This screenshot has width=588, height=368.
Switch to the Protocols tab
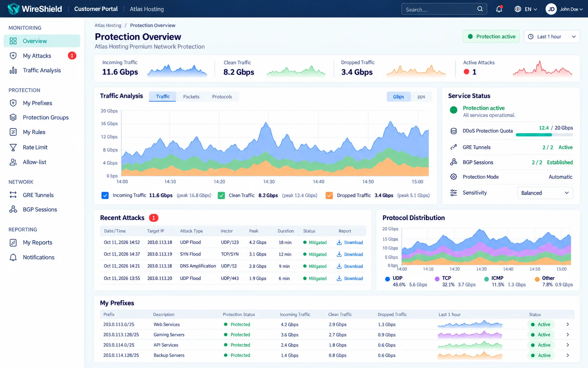[x=222, y=96]
